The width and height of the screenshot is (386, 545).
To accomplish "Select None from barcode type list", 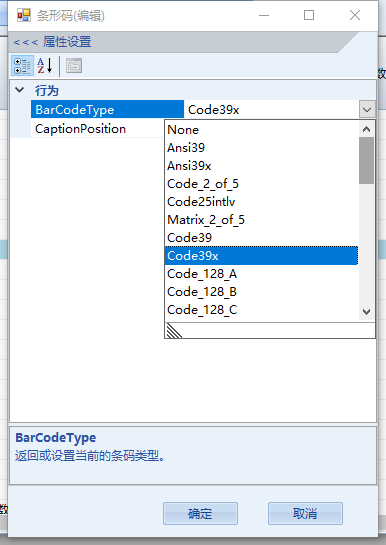I will point(261,130).
